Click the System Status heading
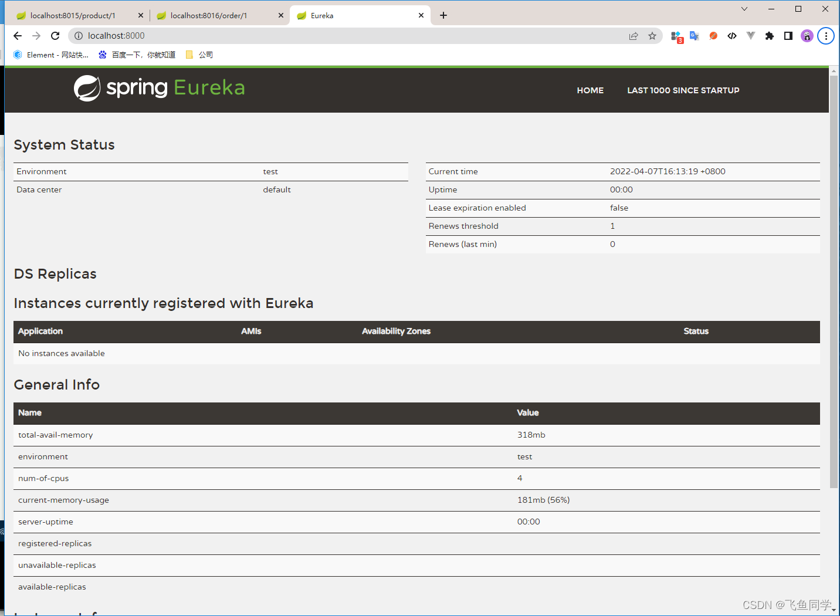This screenshot has width=840, height=616. 65,145
